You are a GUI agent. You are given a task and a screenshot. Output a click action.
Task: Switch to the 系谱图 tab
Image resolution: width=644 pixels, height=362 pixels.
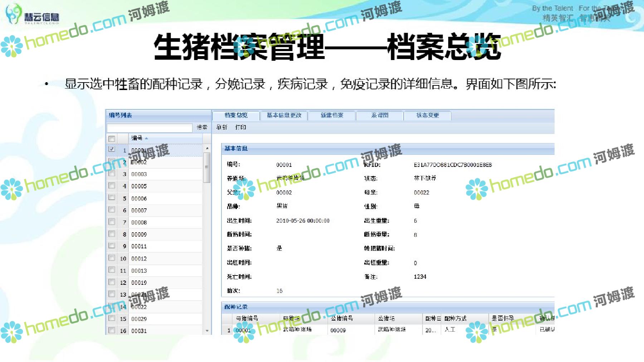pyautogui.click(x=380, y=115)
